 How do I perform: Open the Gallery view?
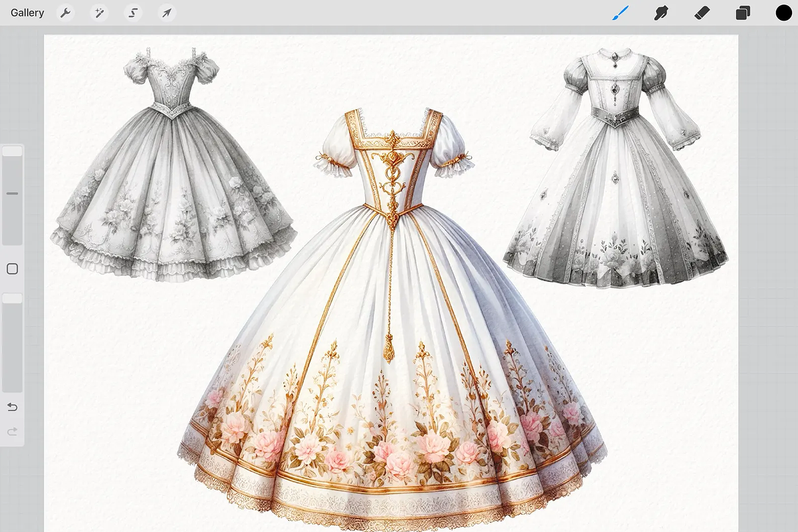coord(27,13)
